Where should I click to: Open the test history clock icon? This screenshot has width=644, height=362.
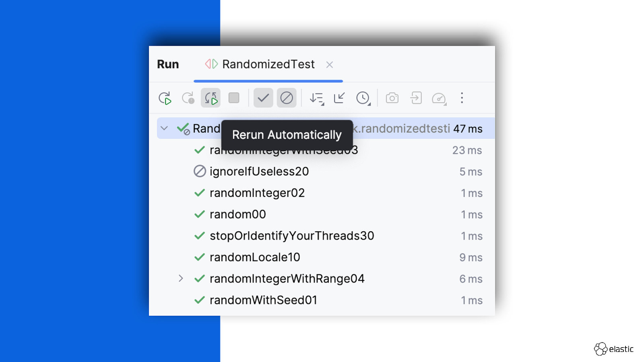point(363,98)
